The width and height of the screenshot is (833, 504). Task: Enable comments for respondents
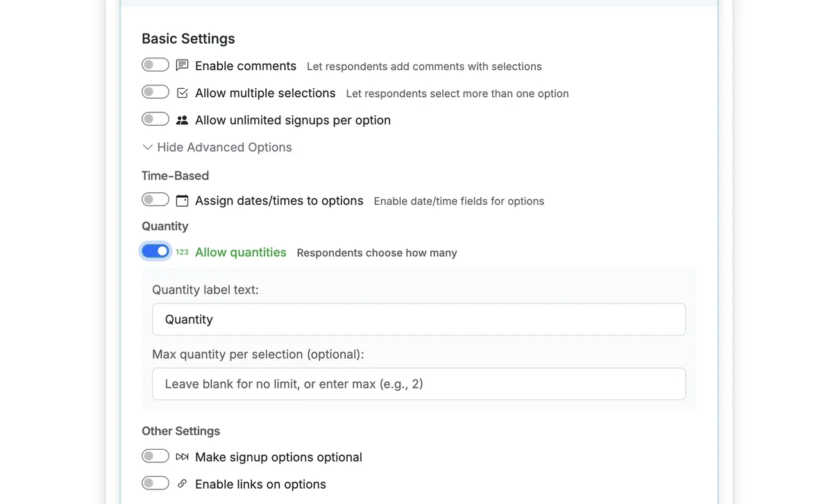click(155, 64)
